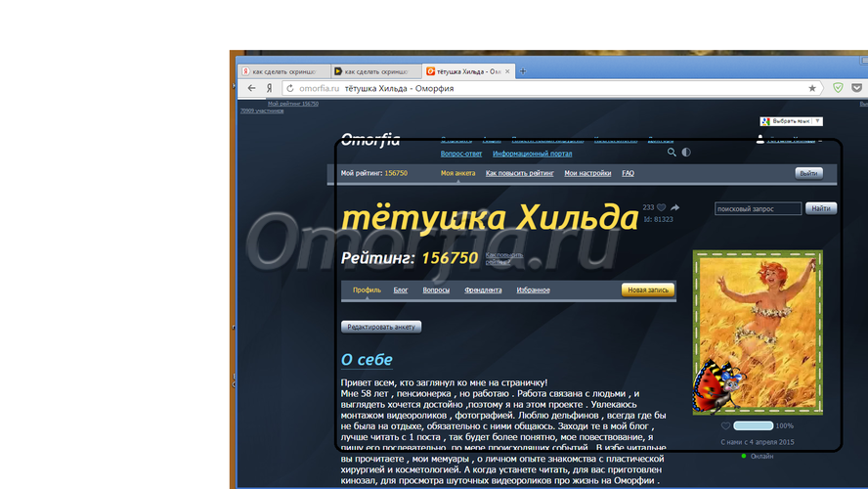Image resolution: width=868 pixels, height=489 pixels.
Task: Open the green shield protection icon
Action: (838, 88)
